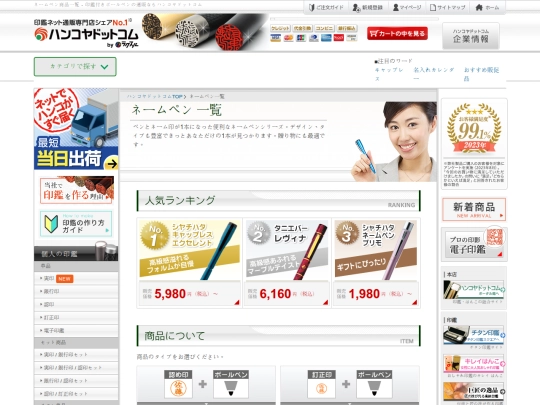Open the 当社で印鑑を作る理由 banner
540x405 pixels.
coord(76,190)
